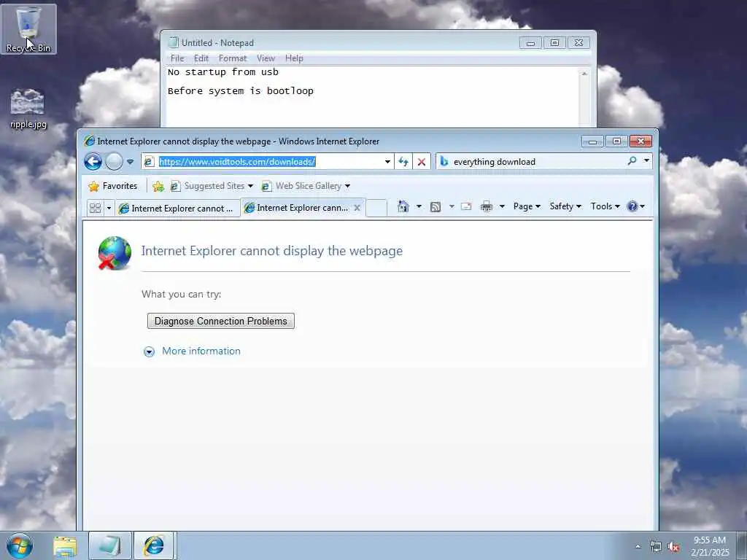
Task: Click the Feeds RSS icon
Action: tap(436, 206)
